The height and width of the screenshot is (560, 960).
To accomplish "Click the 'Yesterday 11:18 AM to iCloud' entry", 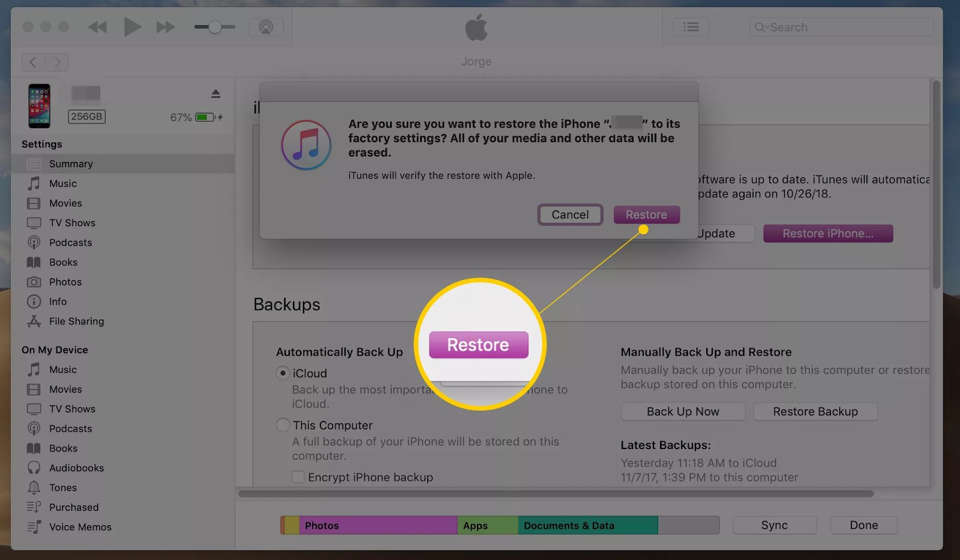I will point(698,463).
